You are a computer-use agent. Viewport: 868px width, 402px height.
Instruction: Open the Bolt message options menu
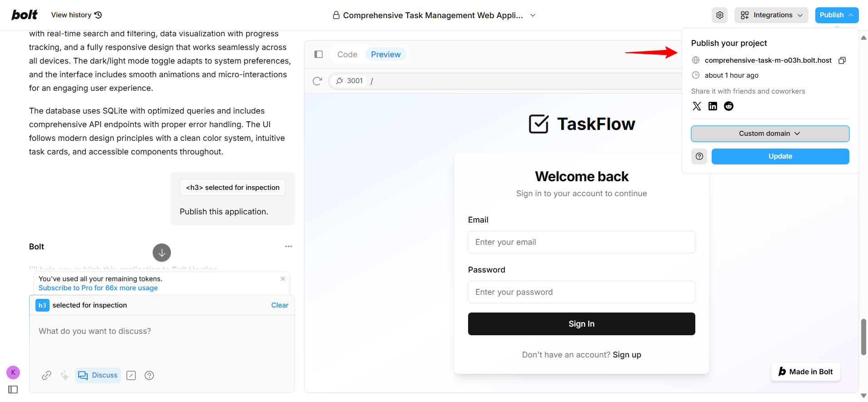(289, 247)
